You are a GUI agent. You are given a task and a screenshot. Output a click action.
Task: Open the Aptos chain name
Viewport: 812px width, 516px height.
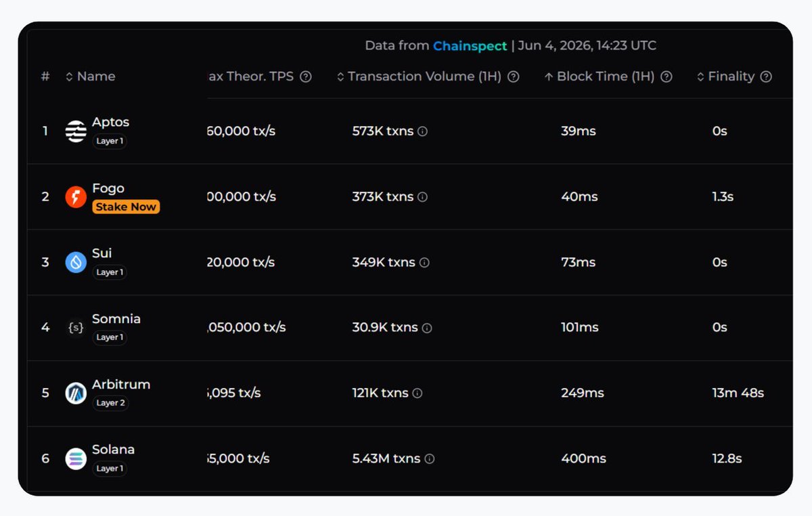click(110, 122)
